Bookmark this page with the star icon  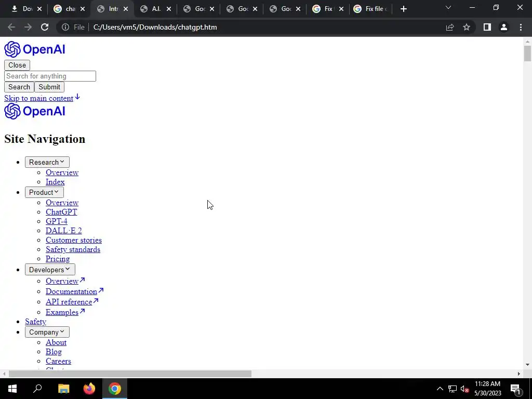(467, 27)
